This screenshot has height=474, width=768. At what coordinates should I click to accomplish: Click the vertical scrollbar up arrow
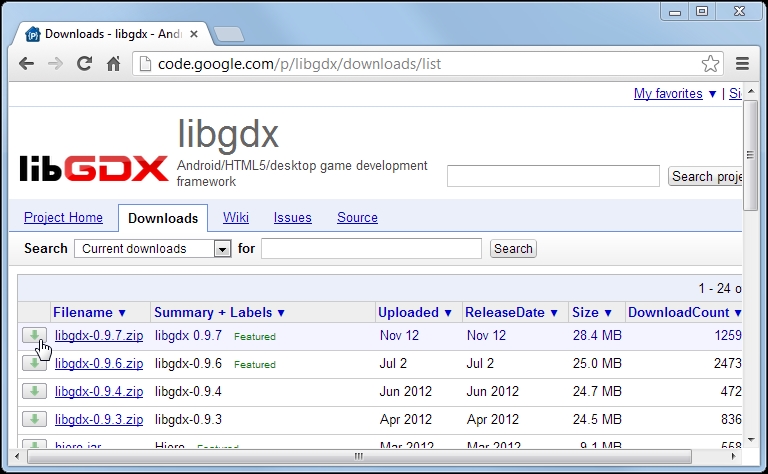[750, 92]
